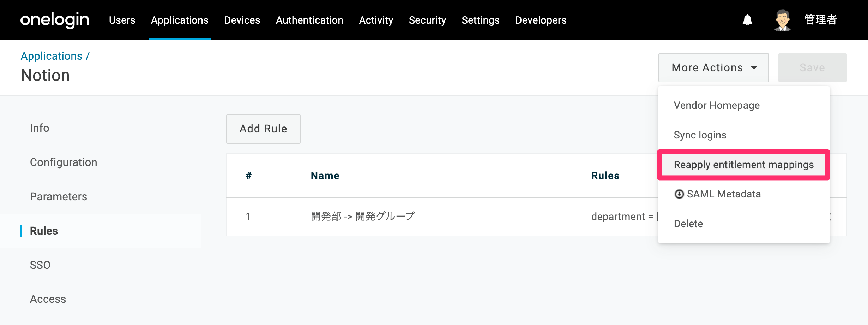Click the Rules column header
The image size is (868, 325).
pyautogui.click(x=605, y=176)
